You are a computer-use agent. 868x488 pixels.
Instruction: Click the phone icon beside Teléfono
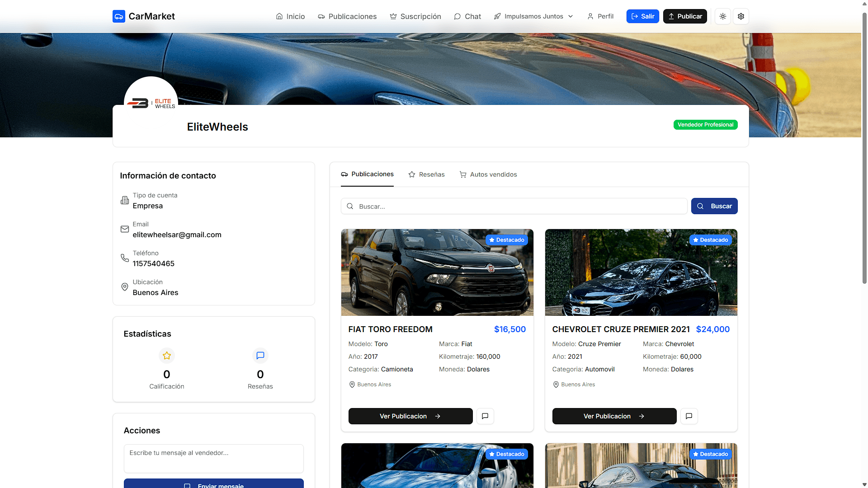click(x=125, y=258)
